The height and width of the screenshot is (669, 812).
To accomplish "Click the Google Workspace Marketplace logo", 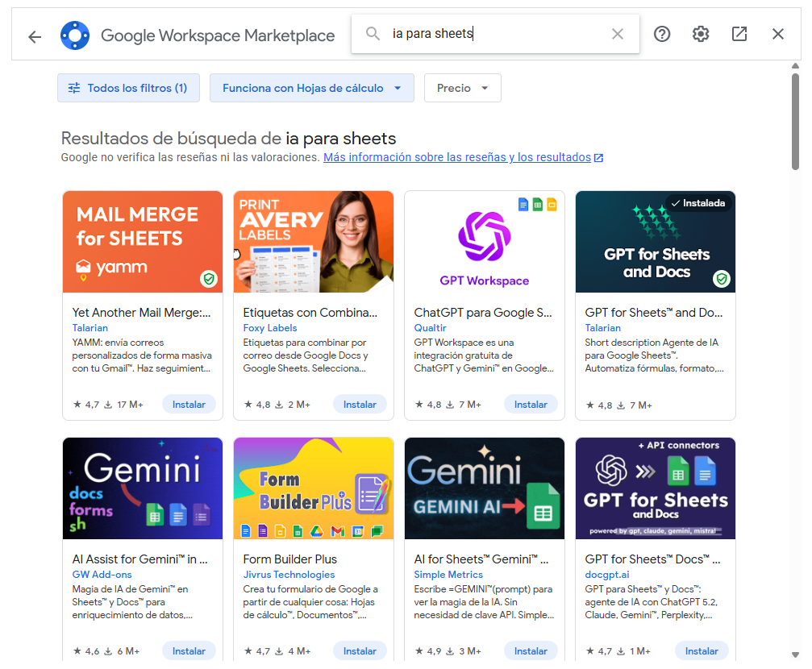I will [x=75, y=35].
